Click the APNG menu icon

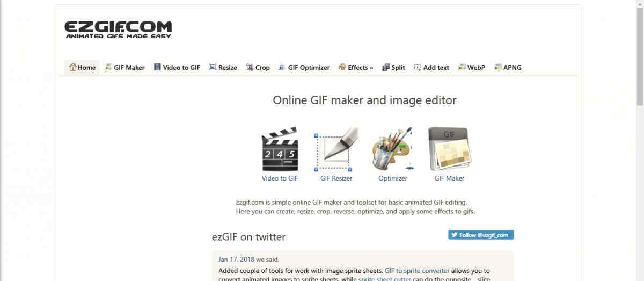tap(497, 67)
